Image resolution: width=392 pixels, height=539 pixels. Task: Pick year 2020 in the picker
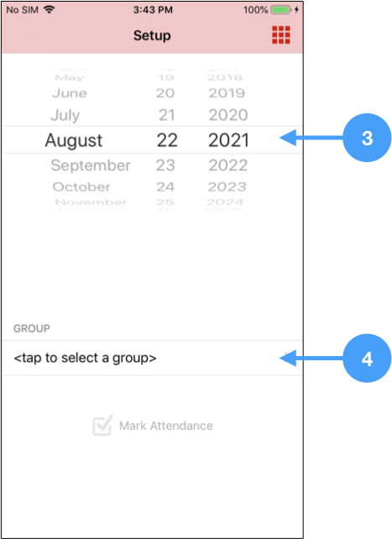point(228,115)
